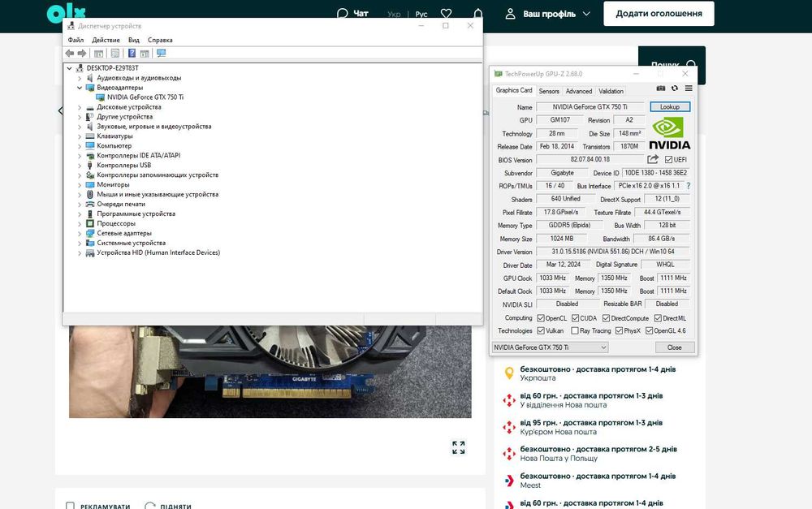Image resolution: width=812 pixels, height=509 pixels.
Task: Expand Дисковые устройства node
Action: 80,107
